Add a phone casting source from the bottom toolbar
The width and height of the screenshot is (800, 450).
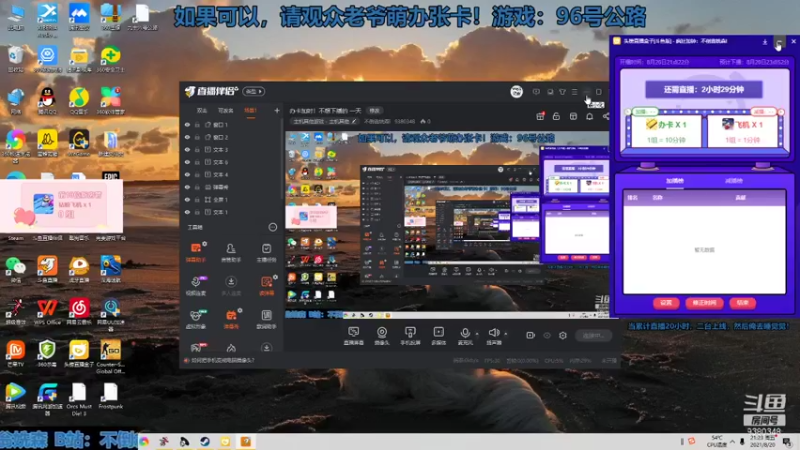[x=410, y=336]
